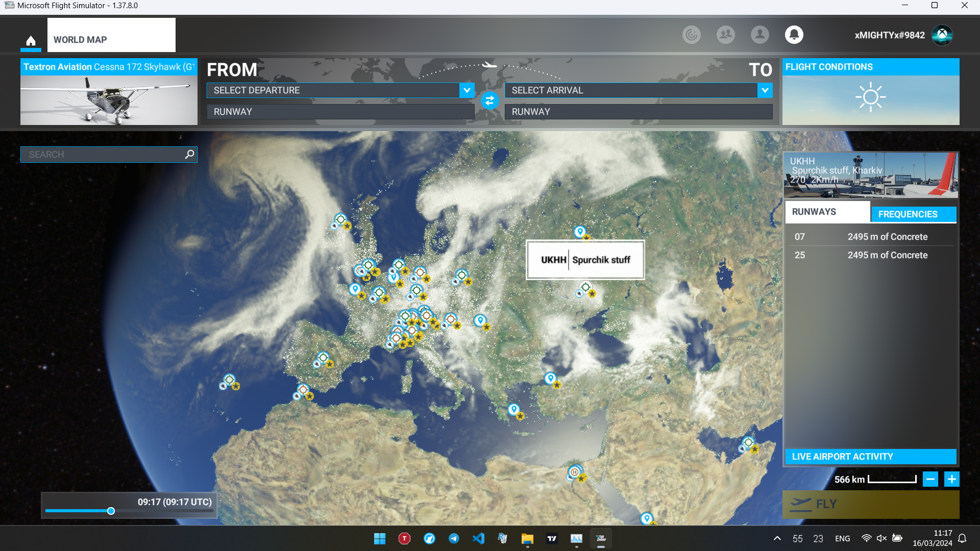Open Telegram from the taskbar
This screenshot has height=551, width=980.
[x=453, y=539]
